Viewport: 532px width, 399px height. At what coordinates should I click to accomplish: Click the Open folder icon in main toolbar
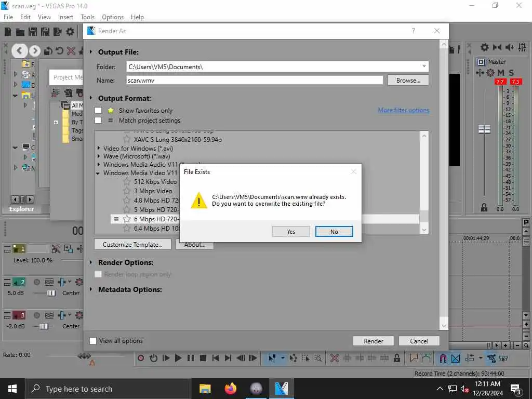[20, 32]
